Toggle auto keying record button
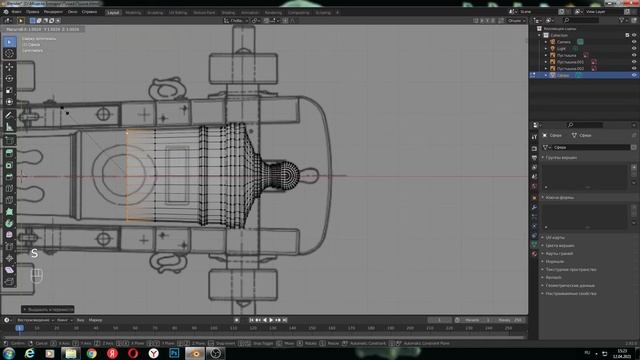The image size is (640, 360). (x=237, y=320)
